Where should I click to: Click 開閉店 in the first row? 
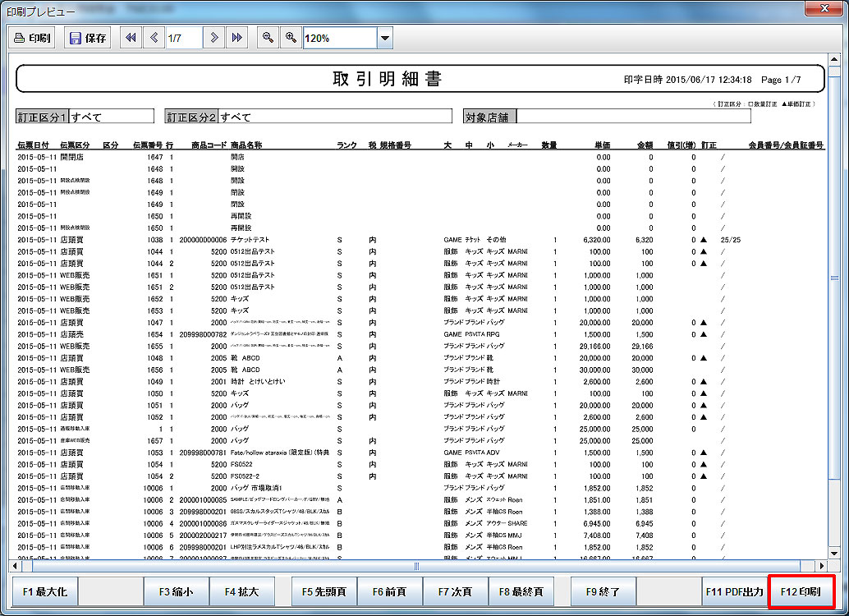click(71, 157)
